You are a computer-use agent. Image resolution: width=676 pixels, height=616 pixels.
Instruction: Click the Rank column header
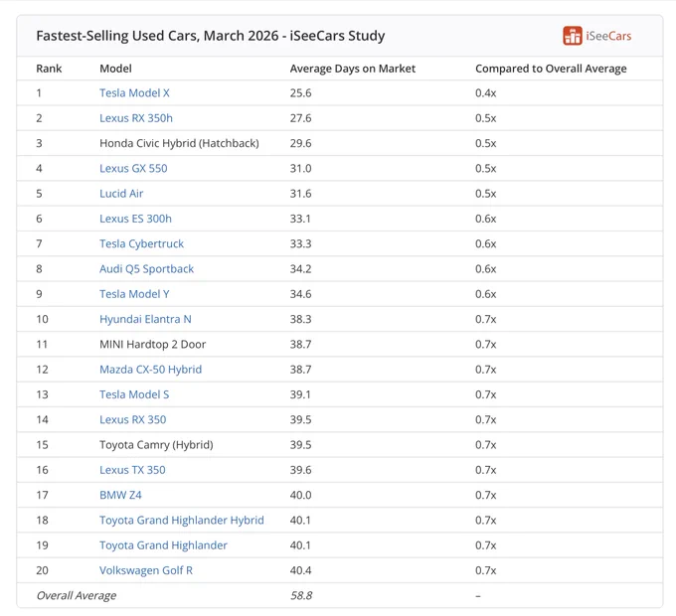point(49,69)
